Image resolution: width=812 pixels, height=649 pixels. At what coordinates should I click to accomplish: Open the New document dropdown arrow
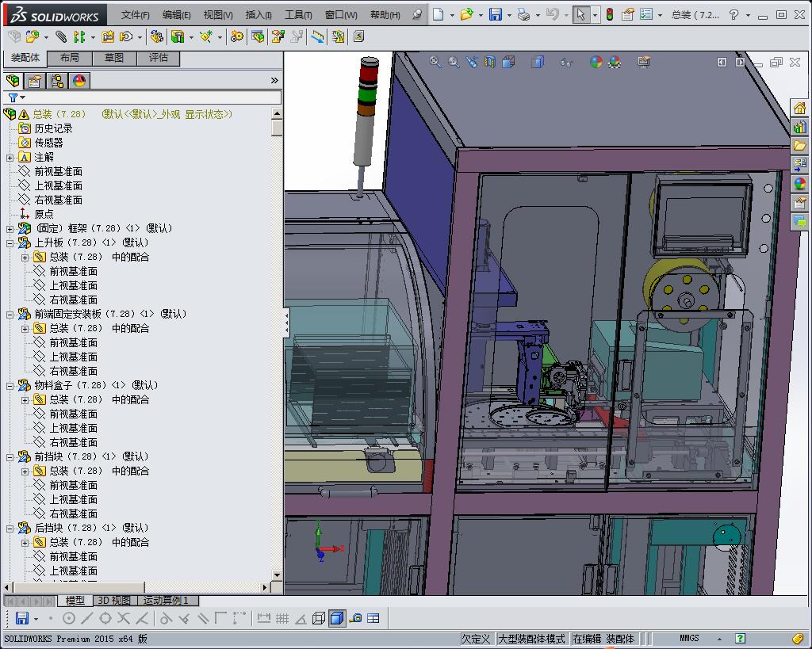[452, 15]
